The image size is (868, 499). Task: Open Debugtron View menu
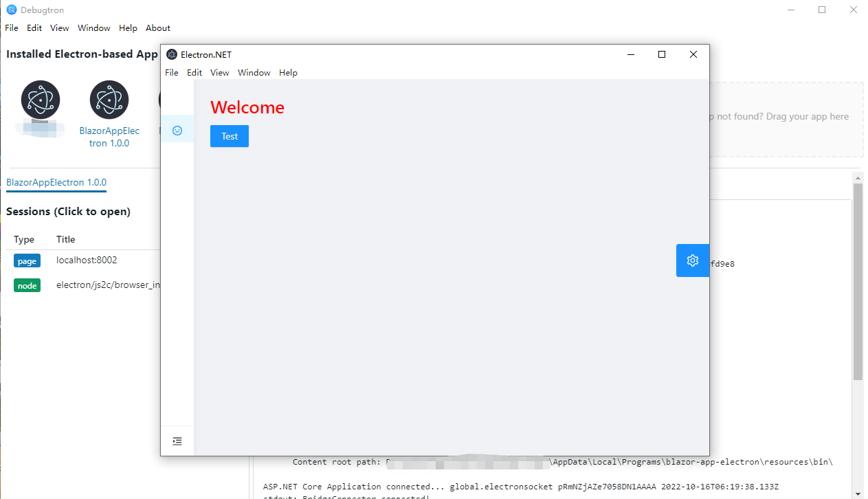60,28
